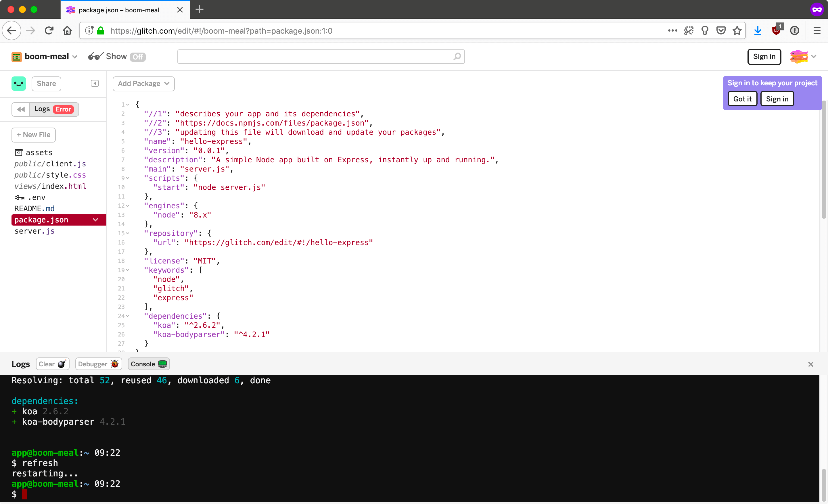Image resolution: width=828 pixels, height=504 pixels.
Task: Click the top bar Sign in button
Action: [x=764, y=56]
